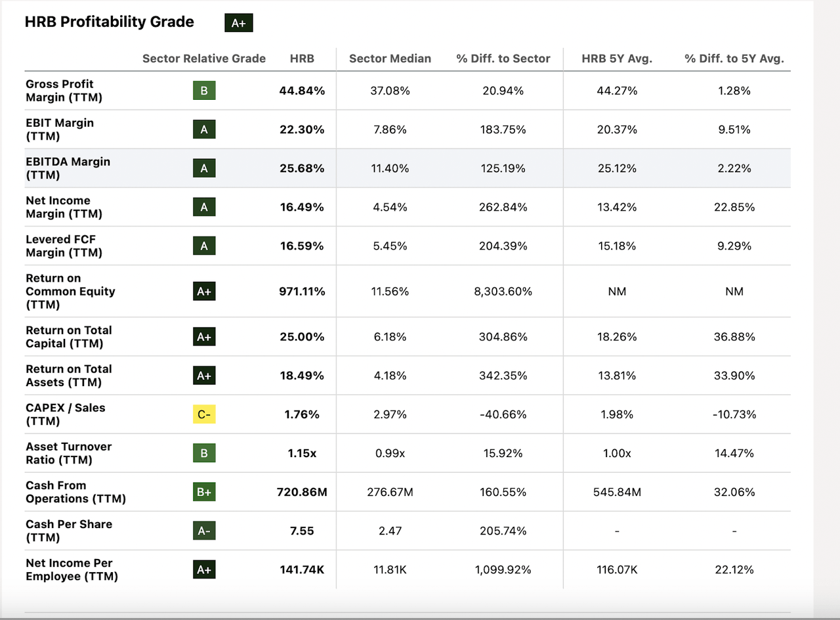Click the yellow C- badge for CAPEX / Sales

[x=204, y=414]
